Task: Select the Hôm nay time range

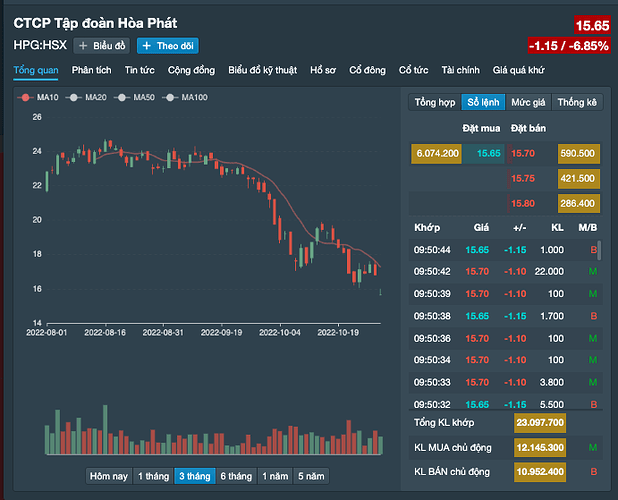Action: click(x=108, y=476)
